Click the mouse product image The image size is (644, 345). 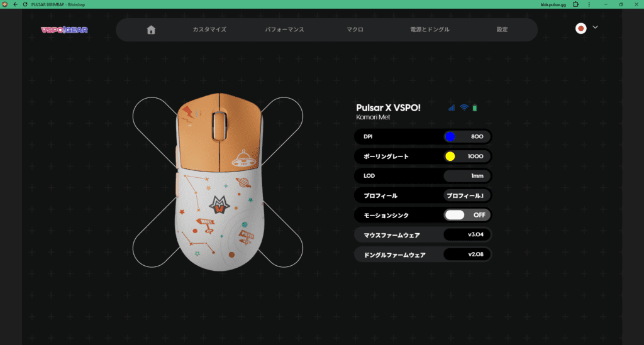(x=217, y=182)
